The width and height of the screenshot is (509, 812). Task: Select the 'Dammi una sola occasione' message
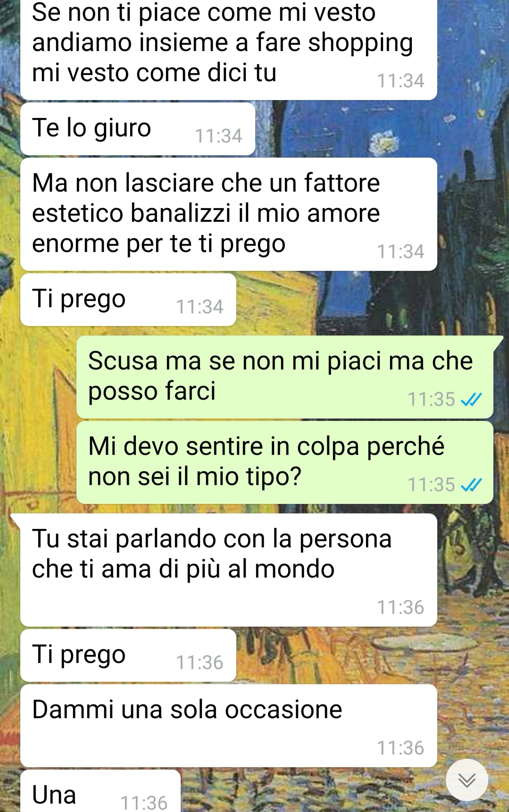tap(229, 726)
